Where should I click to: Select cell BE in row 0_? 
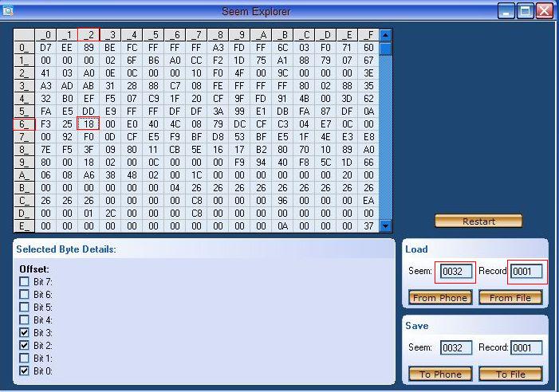(x=110, y=48)
